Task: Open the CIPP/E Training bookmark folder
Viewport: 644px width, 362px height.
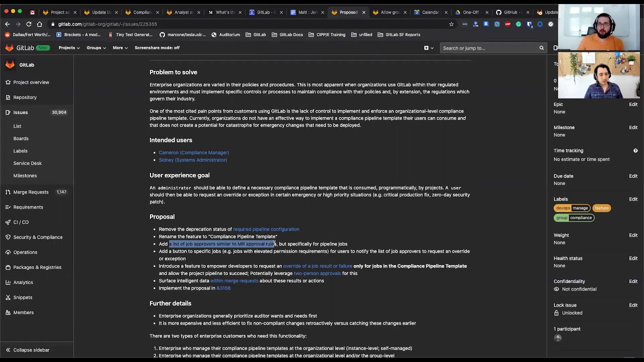Action: (327, 35)
